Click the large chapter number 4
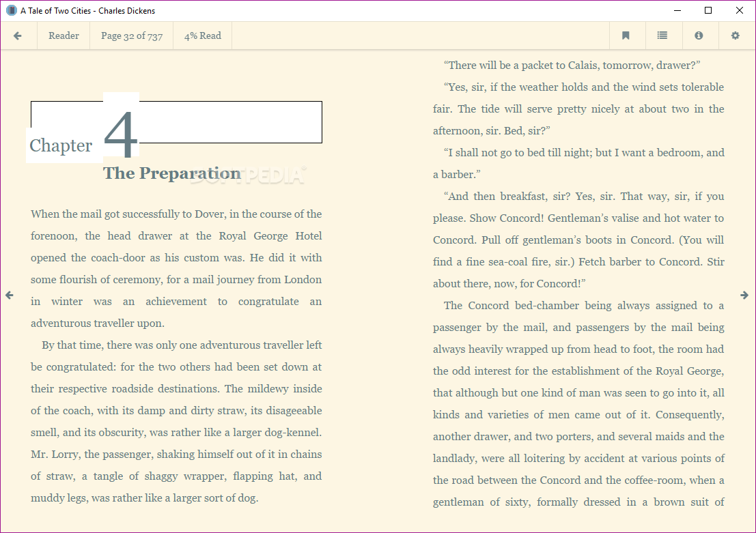The height and width of the screenshot is (533, 756). [x=121, y=134]
